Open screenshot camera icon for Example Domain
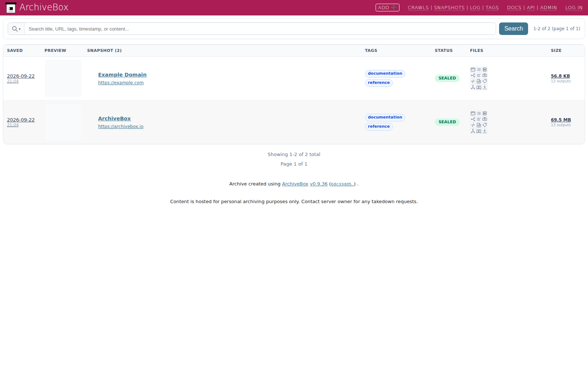 click(485, 75)
